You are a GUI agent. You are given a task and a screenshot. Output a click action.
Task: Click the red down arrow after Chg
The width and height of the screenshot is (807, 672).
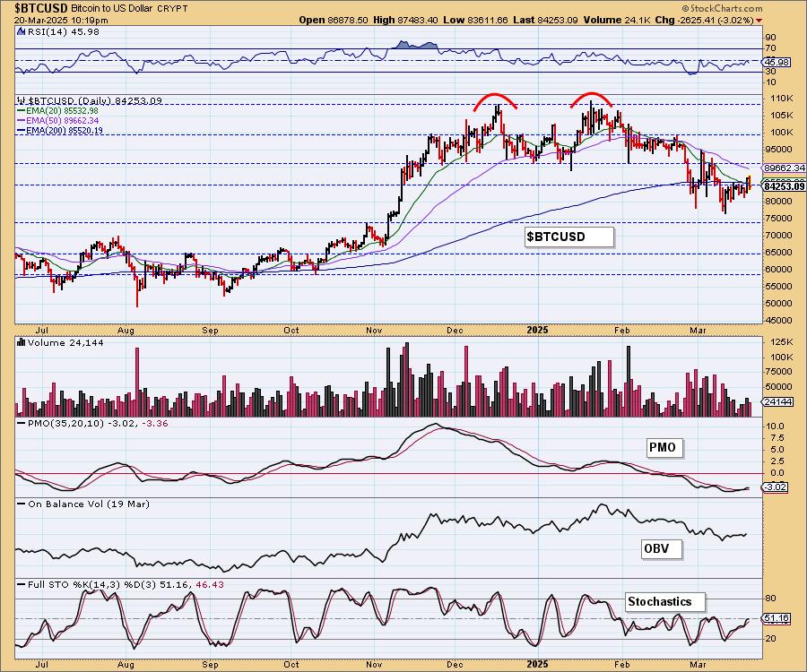759,21
